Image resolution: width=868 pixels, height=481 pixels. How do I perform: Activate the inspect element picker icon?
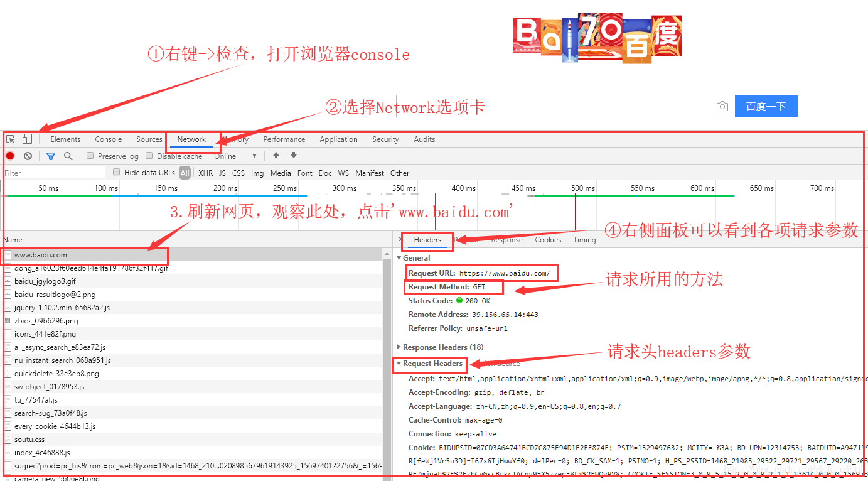11,139
